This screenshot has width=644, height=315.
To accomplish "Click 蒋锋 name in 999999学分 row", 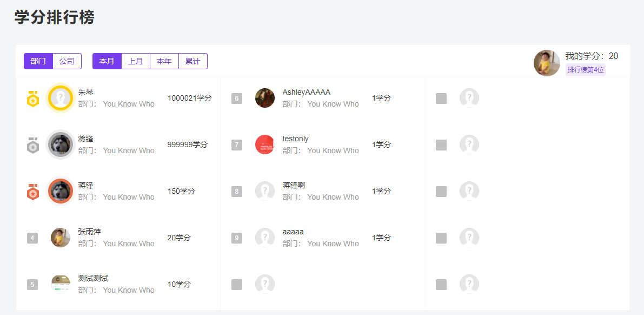I will tap(86, 139).
